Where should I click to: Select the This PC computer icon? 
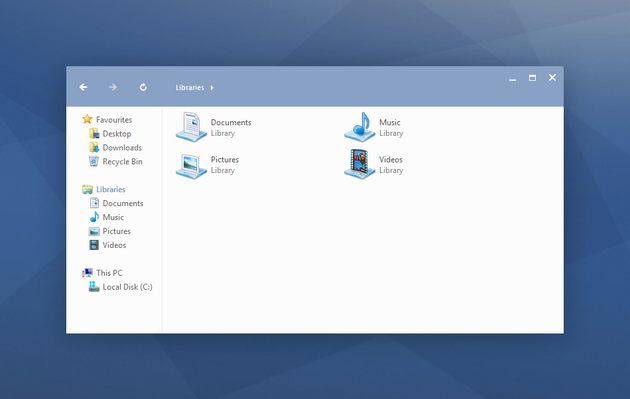(87, 273)
